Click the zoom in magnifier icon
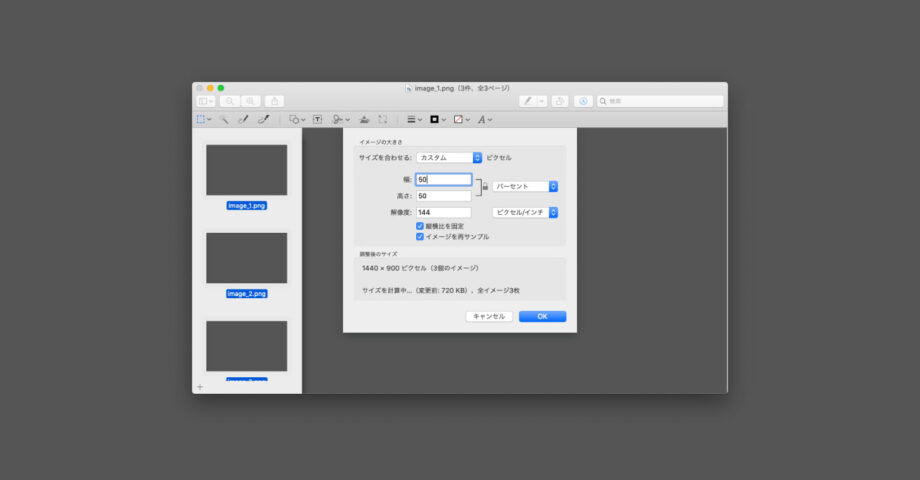Image resolution: width=920 pixels, height=480 pixels. (250, 101)
